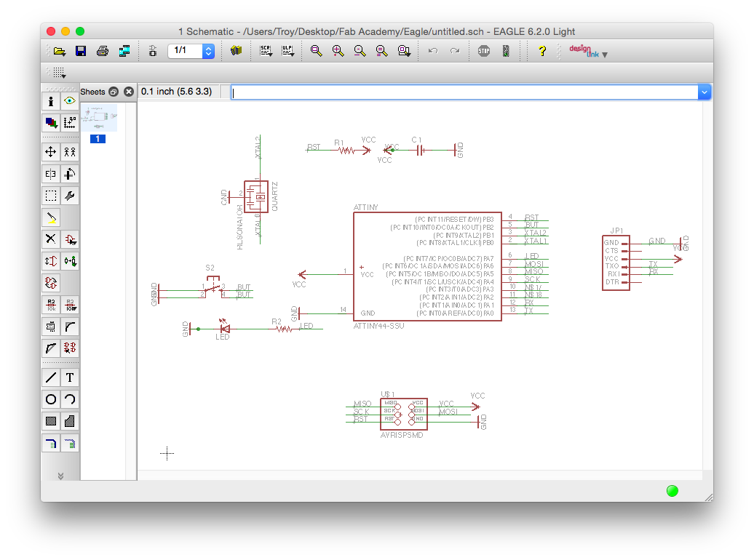Select the Miter tool
Viewport: 754px width, 560px height.
(x=70, y=327)
